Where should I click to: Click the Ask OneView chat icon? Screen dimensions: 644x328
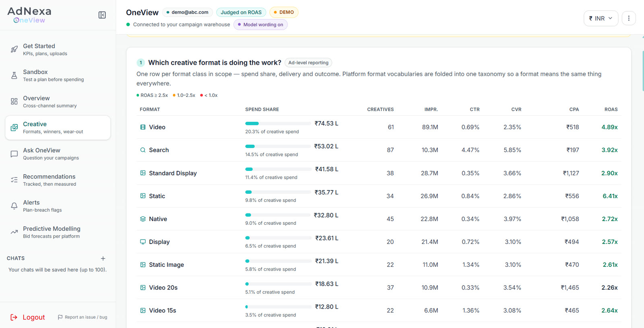(x=14, y=154)
